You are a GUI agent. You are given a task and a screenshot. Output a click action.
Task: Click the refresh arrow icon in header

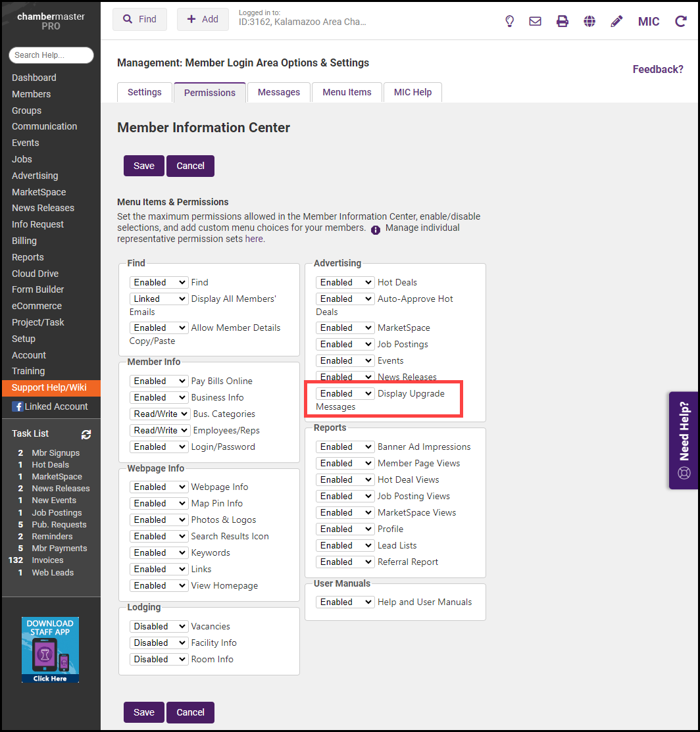pos(681,21)
